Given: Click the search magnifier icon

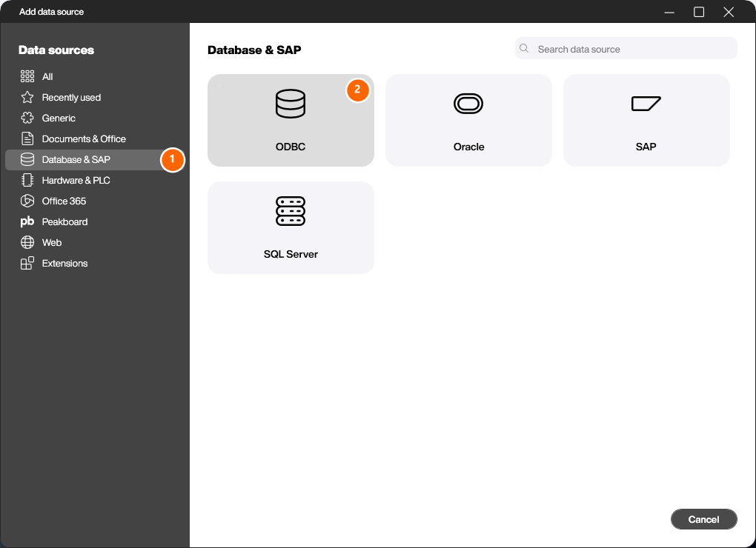Looking at the screenshot, I should 524,49.
